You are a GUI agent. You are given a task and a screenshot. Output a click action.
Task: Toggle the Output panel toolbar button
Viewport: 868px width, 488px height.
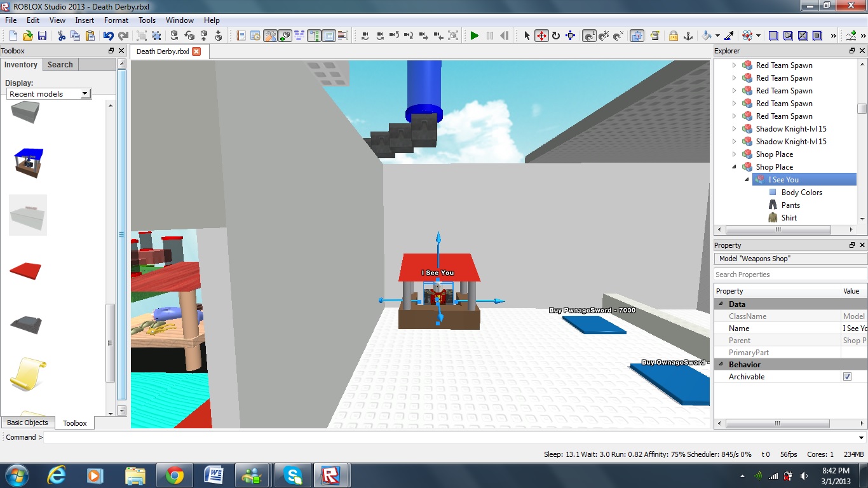click(342, 36)
